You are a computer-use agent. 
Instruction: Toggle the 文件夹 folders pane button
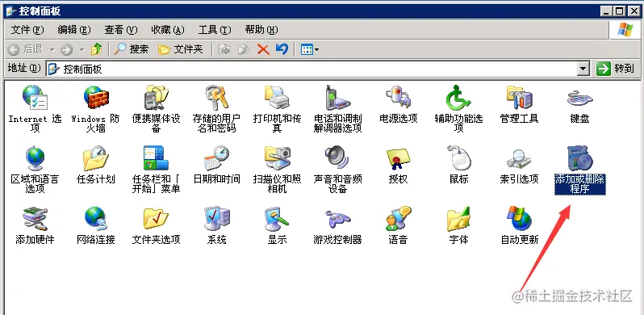click(x=181, y=49)
